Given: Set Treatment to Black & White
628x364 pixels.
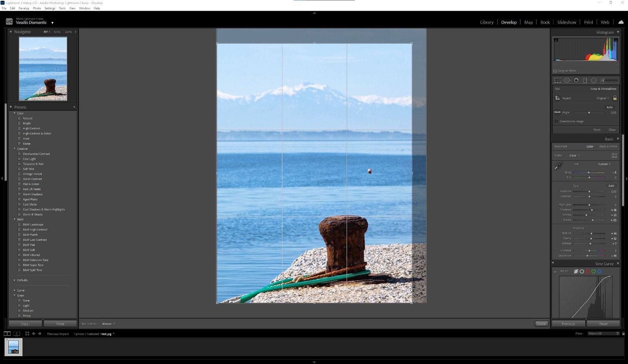Looking at the screenshot, I should [x=608, y=146].
